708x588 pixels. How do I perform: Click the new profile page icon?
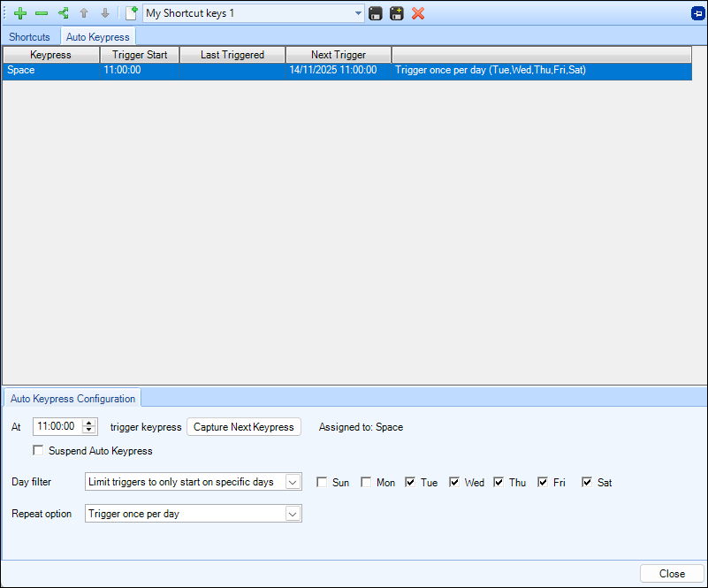pyautogui.click(x=132, y=13)
